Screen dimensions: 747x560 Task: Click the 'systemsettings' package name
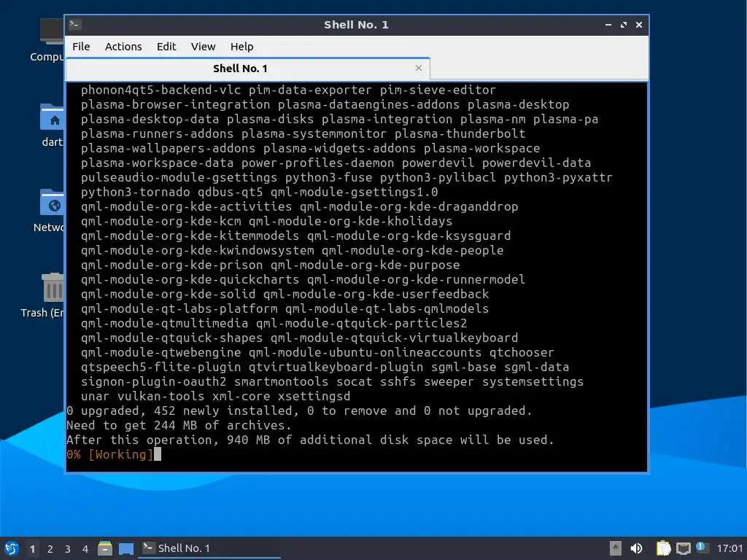(533, 381)
